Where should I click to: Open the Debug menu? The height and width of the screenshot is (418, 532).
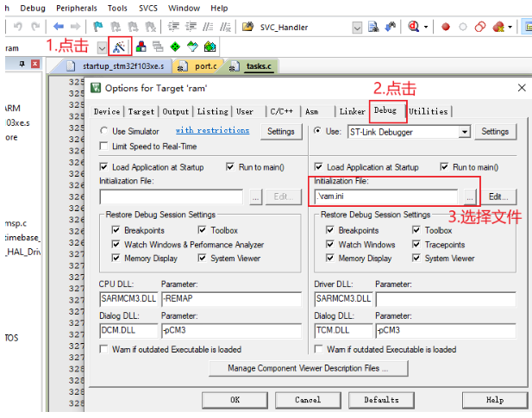[33, 8]
